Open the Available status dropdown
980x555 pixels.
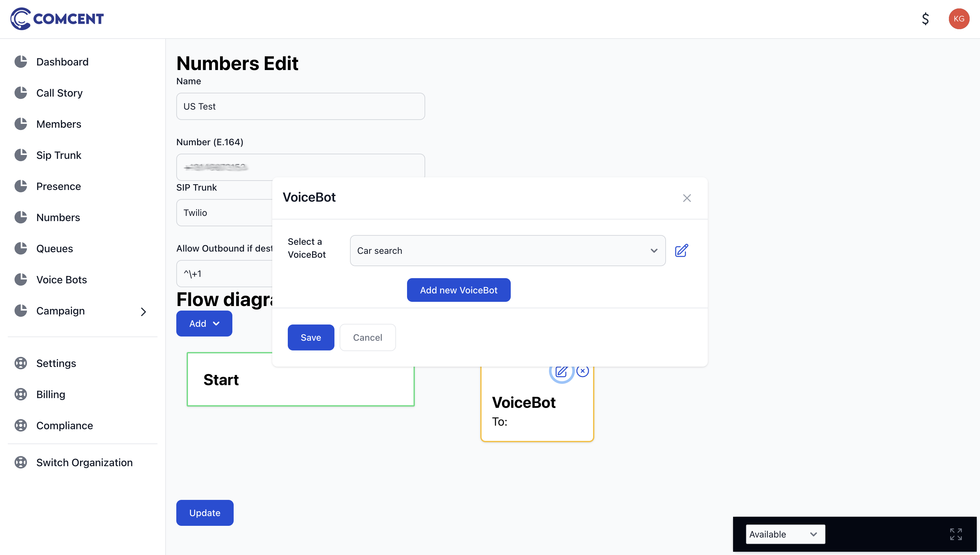coord(785,534)
